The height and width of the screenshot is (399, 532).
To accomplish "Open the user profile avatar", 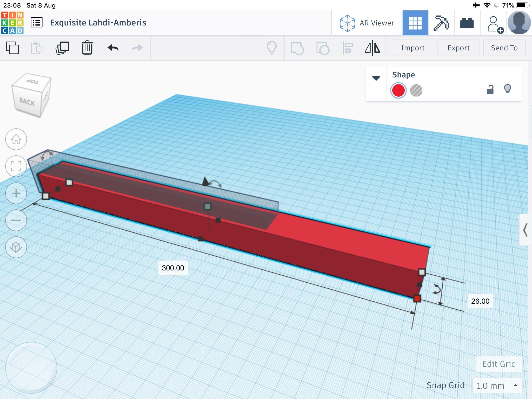I will tap(519, 23).
